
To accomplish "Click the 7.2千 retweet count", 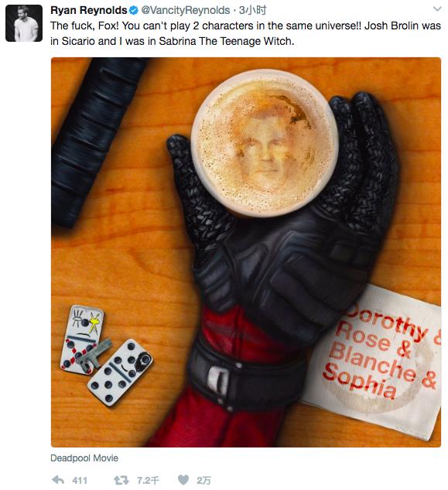I will point(148,480).
